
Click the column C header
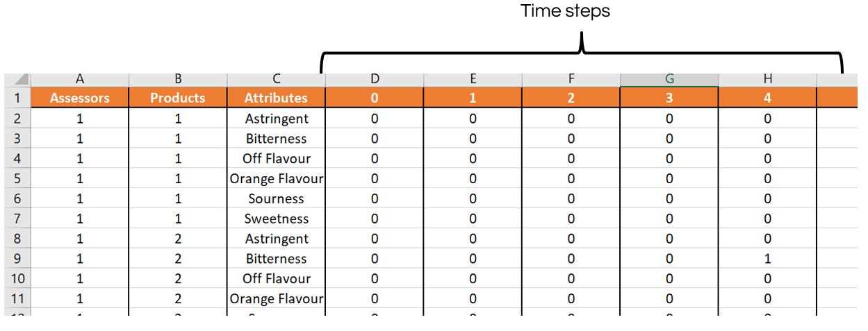(x=277, y=80)
